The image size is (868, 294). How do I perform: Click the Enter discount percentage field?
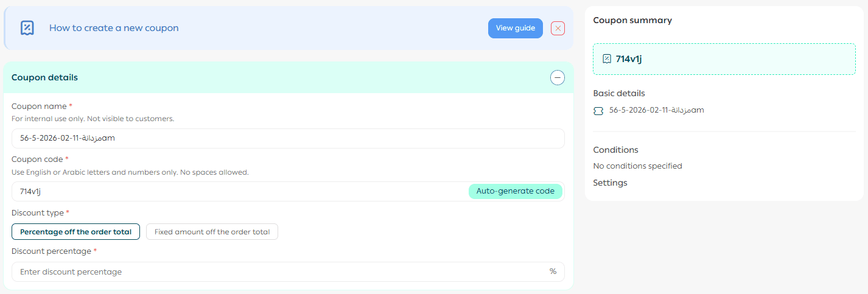point(280,271)
